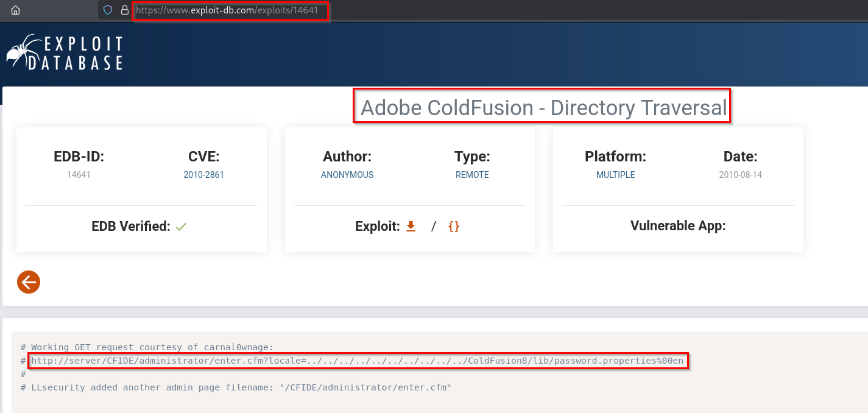View raw exploit code via the {} icon
This screenshot has height=413, width=868.
point(454,225)
